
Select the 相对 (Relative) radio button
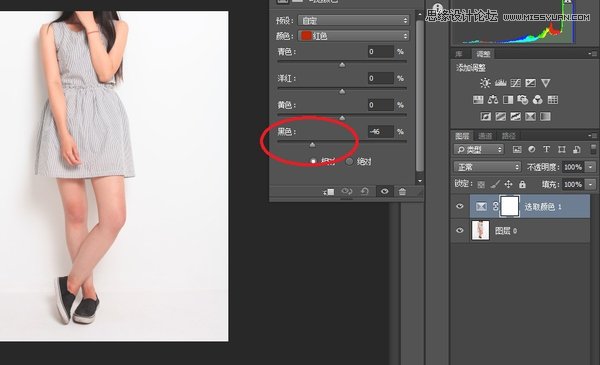click(x=313, y=161)
